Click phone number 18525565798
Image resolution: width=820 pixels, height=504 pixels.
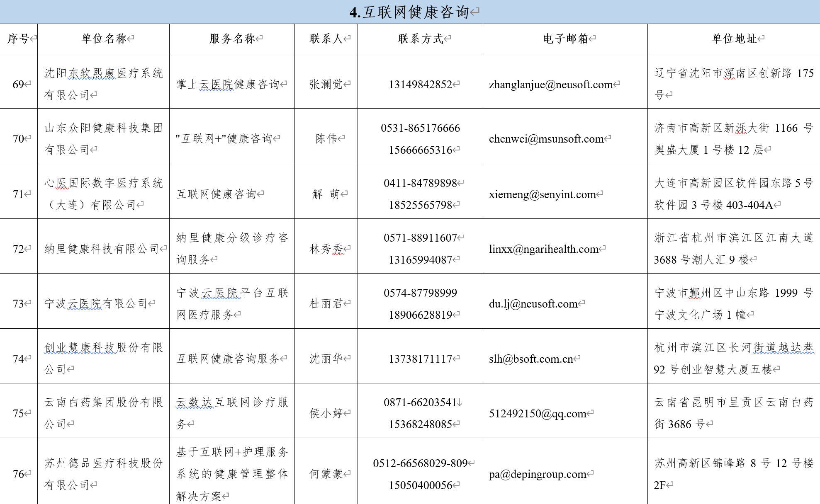(x=421, y=205)
